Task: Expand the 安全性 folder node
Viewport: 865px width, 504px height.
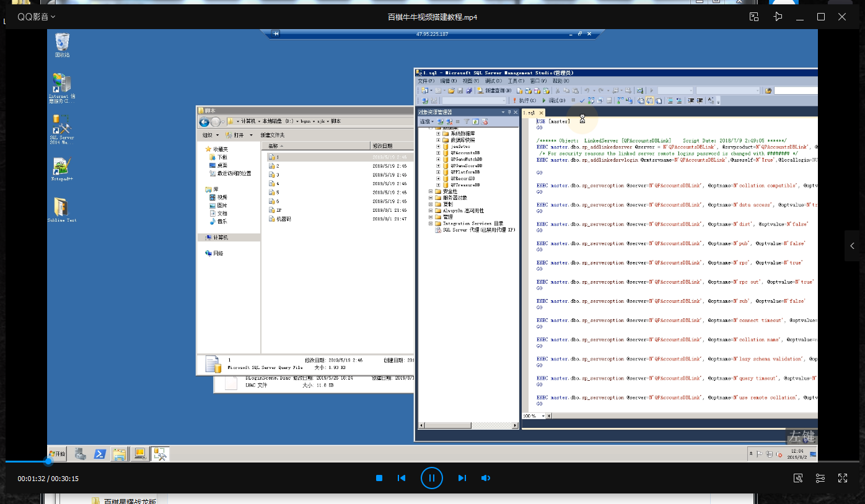Action: (x=431, y=191)
